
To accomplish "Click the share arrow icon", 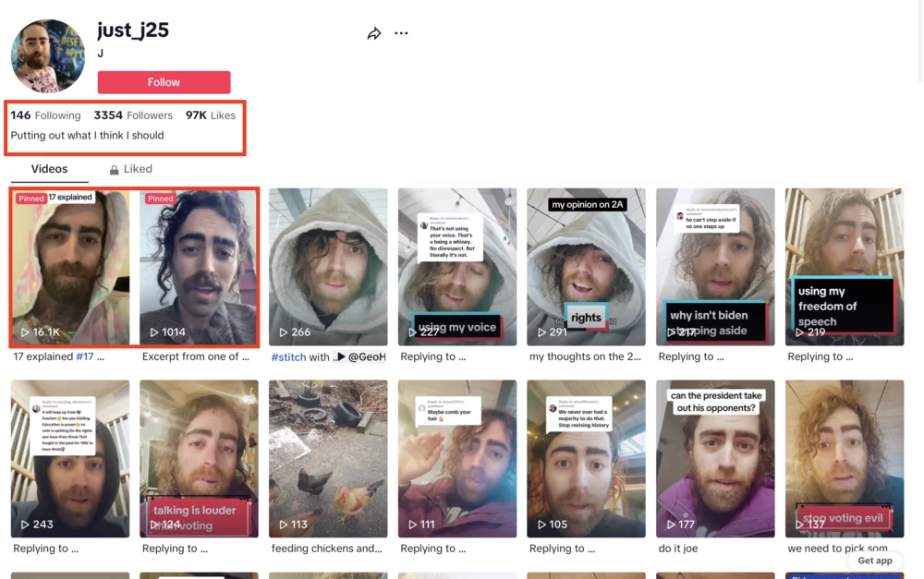I will tap(374, 33).
